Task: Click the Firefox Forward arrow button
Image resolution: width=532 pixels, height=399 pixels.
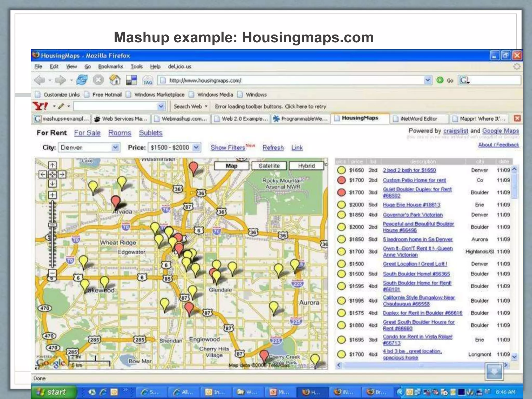Action: tap(61, 80)
